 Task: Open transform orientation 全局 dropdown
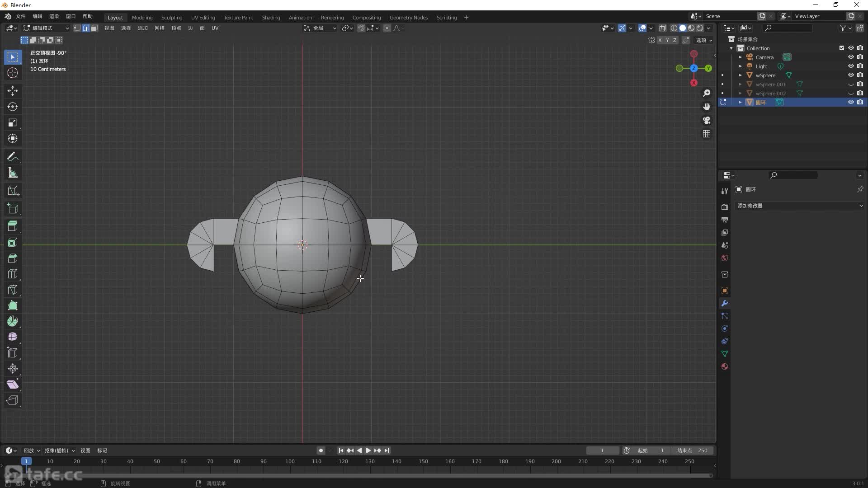coord(320,28)
